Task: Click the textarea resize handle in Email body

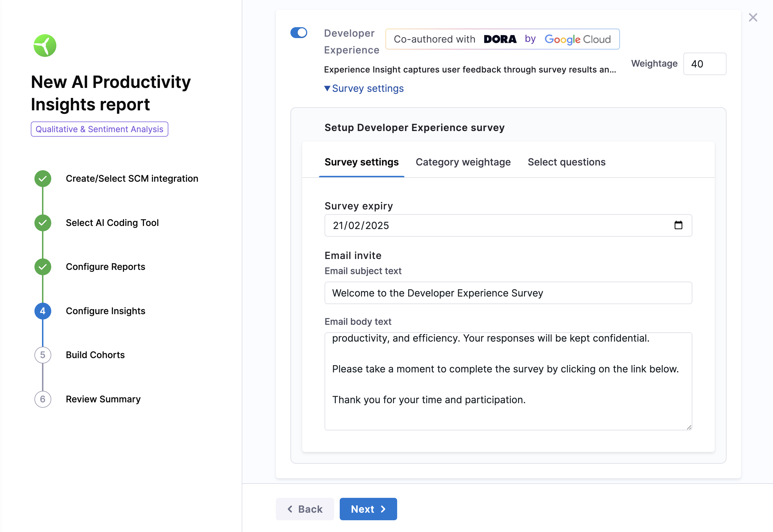Action: [689, 427]
